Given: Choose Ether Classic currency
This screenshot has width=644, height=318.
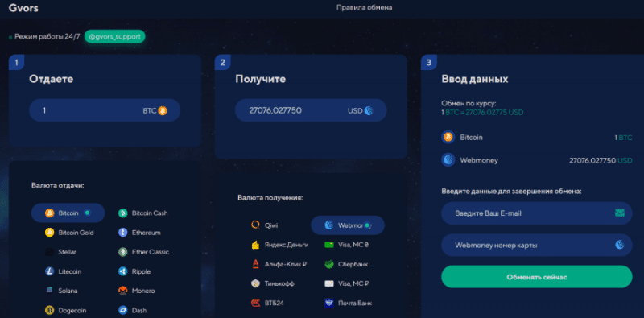Looking at the screenshot, I should tap(143, 252).
